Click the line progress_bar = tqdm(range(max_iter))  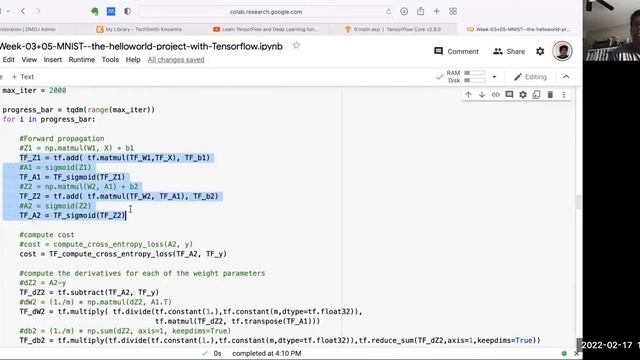79,110
